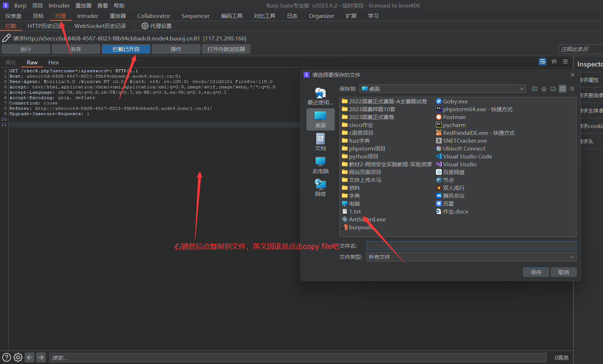Image resolution: width=603 pixels, height=364 pixels.
Task: Click the next match arrow button
Action: 41,357
